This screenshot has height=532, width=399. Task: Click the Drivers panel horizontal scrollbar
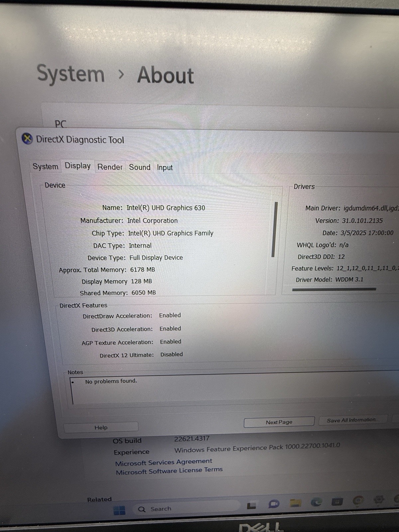tap(334, 289)
